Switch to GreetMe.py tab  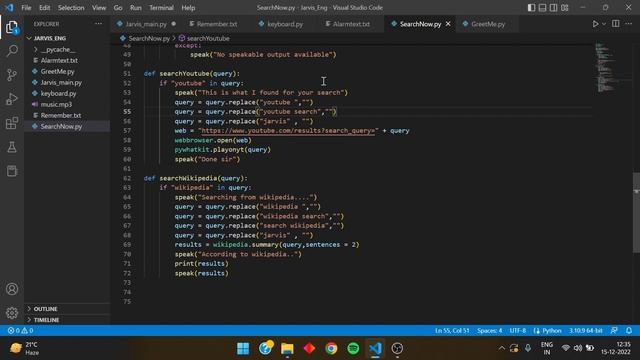pos(488,24)
